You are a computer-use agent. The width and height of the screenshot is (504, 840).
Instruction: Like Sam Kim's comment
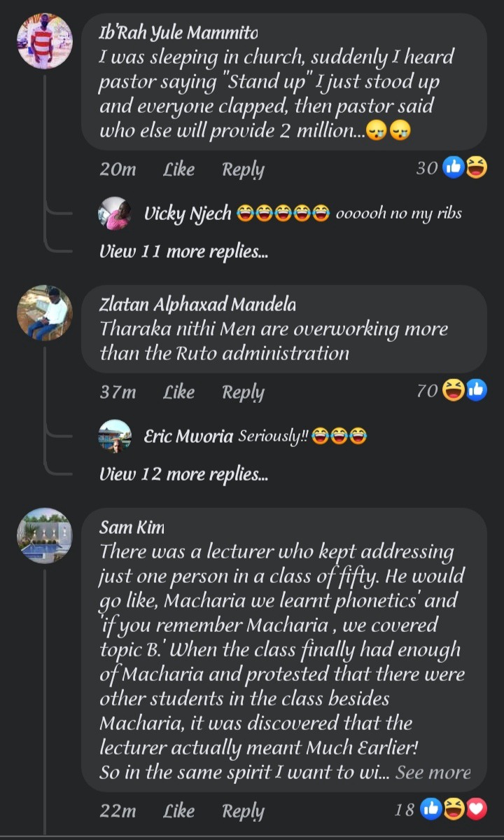(178, 811)
